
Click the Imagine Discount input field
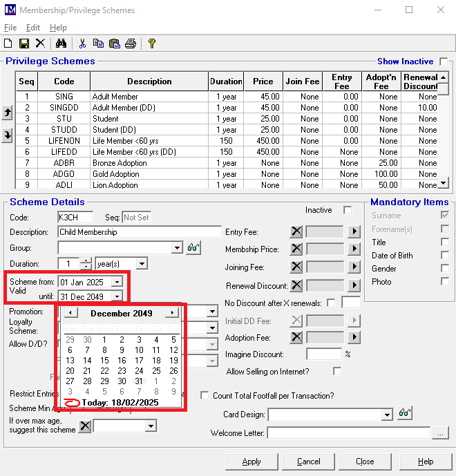click(x=324, y=354)
